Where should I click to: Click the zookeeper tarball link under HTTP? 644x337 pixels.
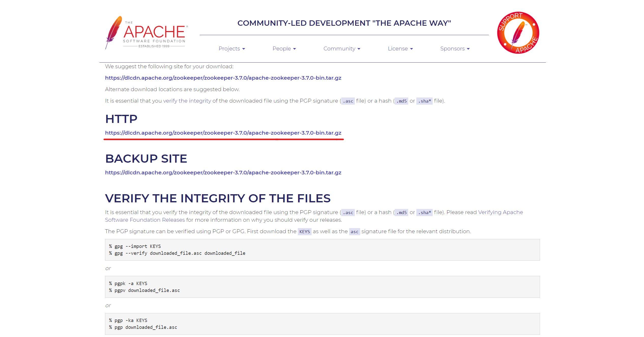point(223,133)
